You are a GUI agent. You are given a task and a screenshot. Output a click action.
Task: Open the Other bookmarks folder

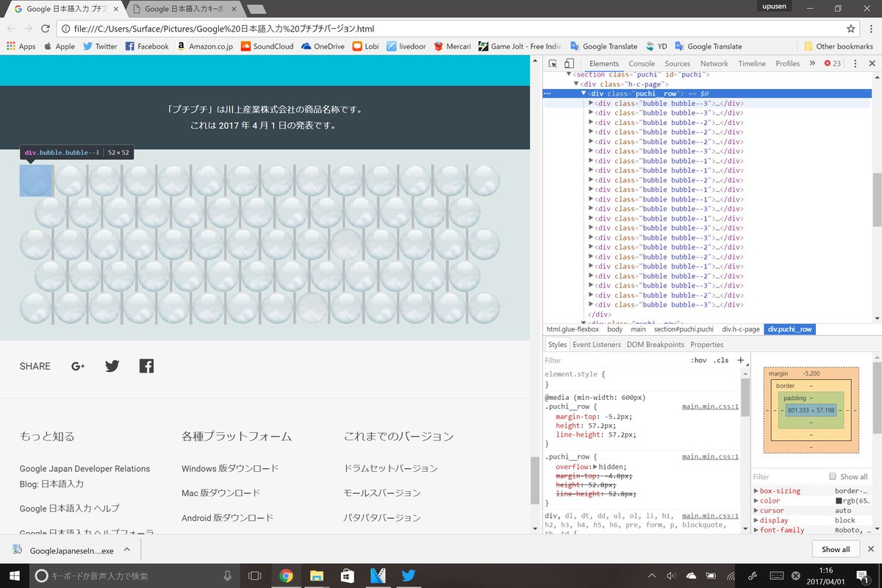point(838,46)
